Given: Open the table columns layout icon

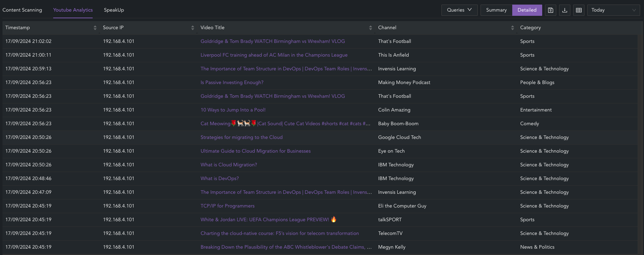Looking at the screenshot, I should [579, 10].
